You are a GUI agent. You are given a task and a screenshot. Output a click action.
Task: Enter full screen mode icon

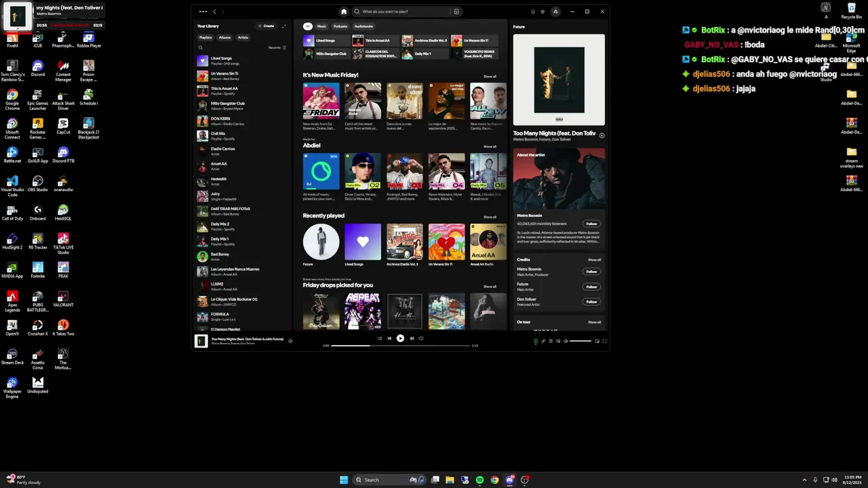tap(605, 341)
